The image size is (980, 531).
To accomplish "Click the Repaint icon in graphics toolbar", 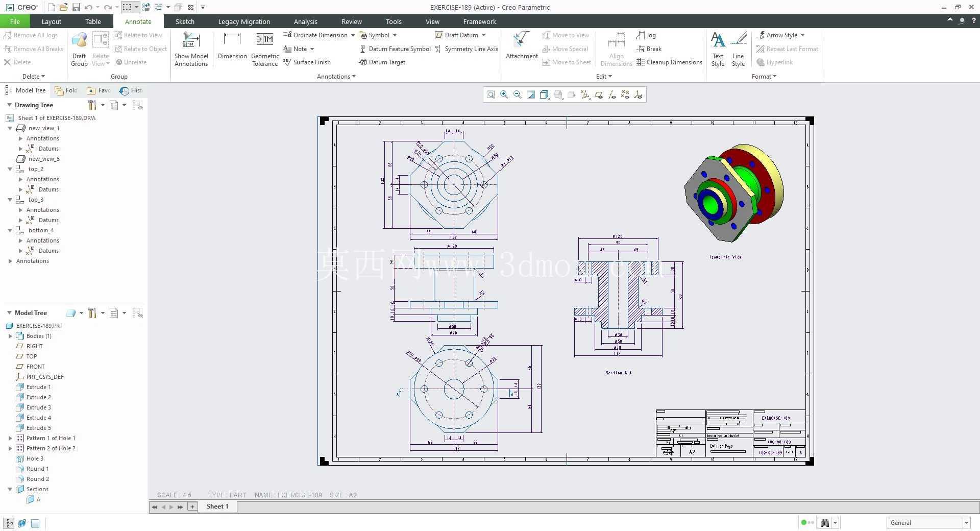I will click(x=531, y=94).
